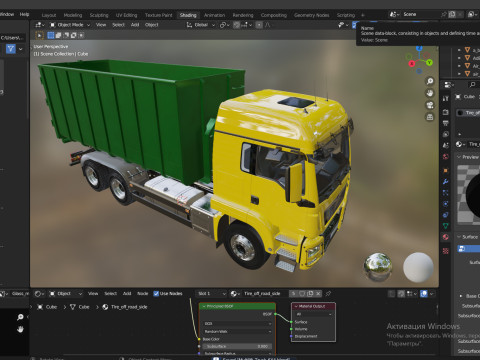Viewport: 480px width, 360px height.
Task: Open the View Layer properties tab
Action: coord(446,134)
